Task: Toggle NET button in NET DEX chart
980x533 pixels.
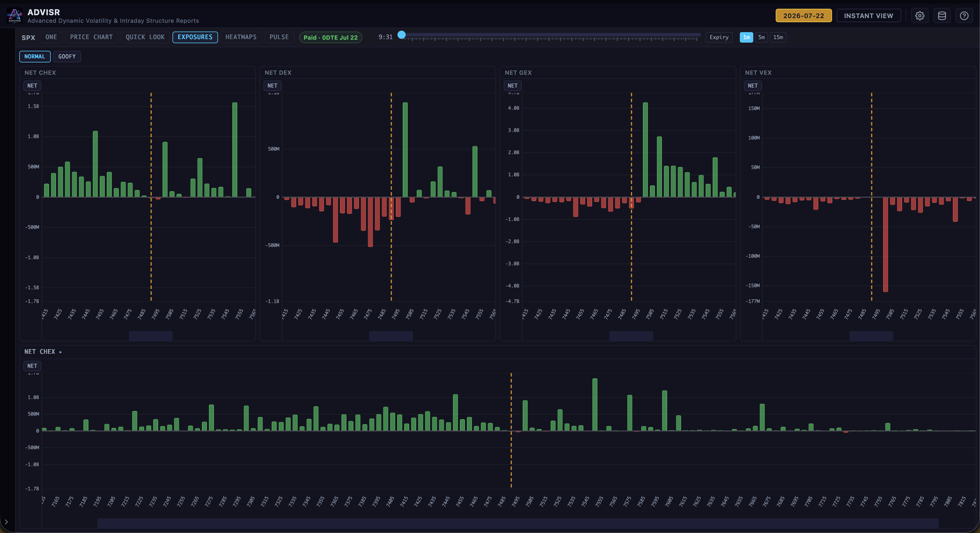Action: (x=272, y=86)
